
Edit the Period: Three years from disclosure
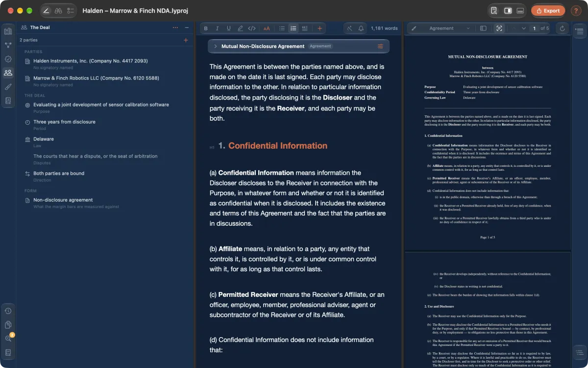pyautogui.click(x=106, y=125)
